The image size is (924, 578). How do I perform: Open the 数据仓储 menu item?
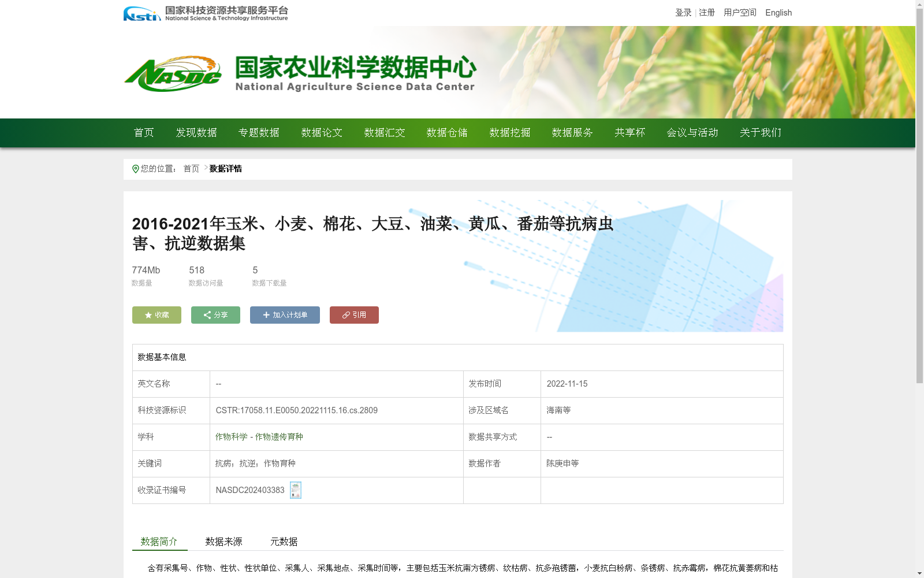[x=447, y=133]
